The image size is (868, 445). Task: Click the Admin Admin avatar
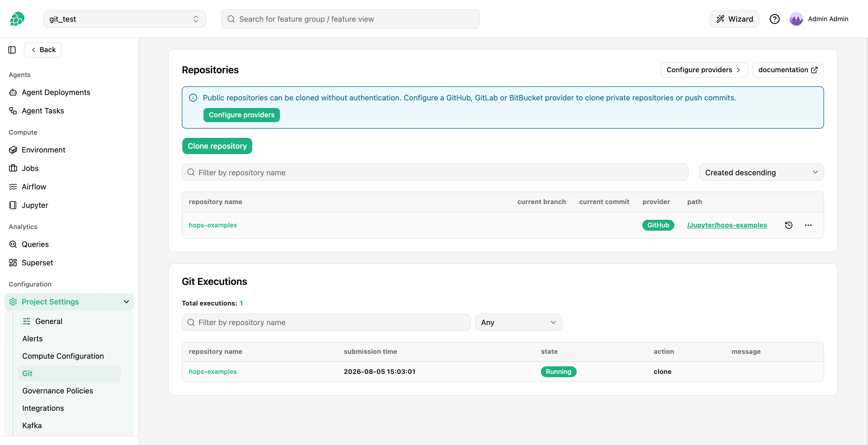[x=796, y=19]
